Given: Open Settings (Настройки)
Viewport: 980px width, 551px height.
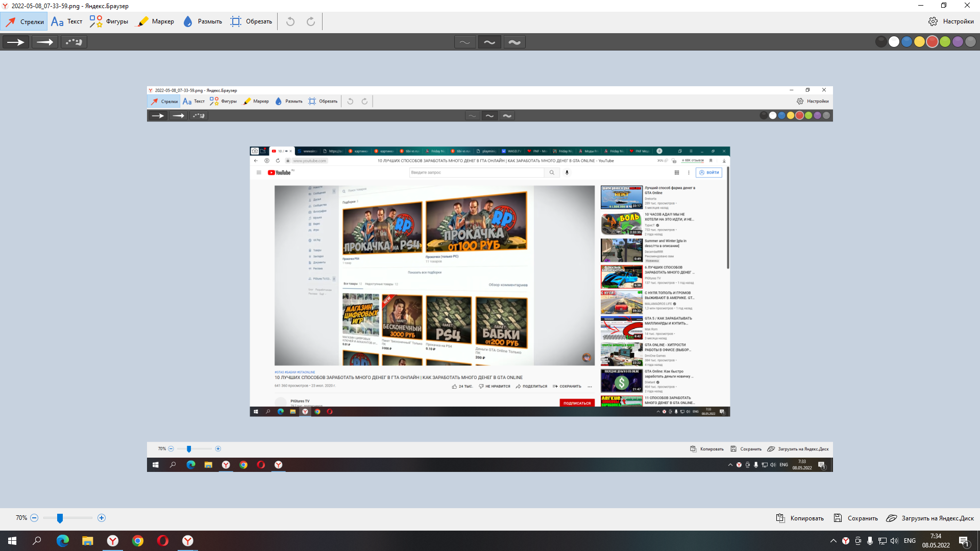Looking at the screenshot, I should pos(951,21).
